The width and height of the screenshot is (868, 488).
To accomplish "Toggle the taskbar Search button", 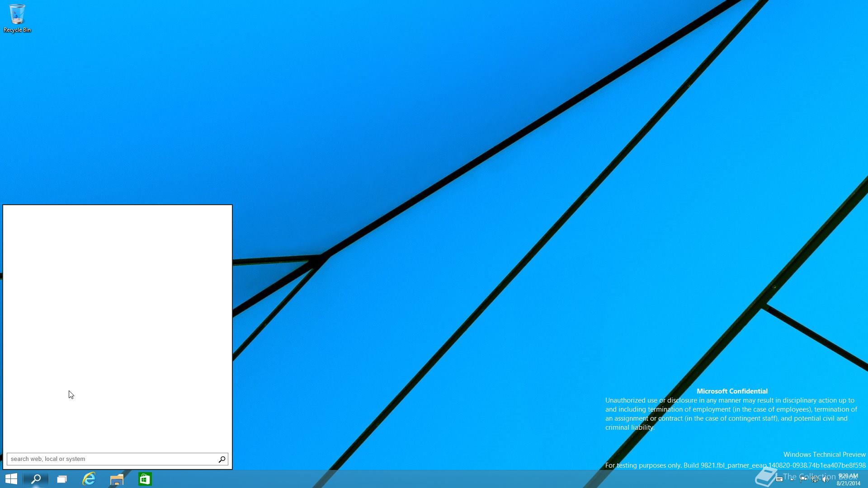I will tap(36, 479).
